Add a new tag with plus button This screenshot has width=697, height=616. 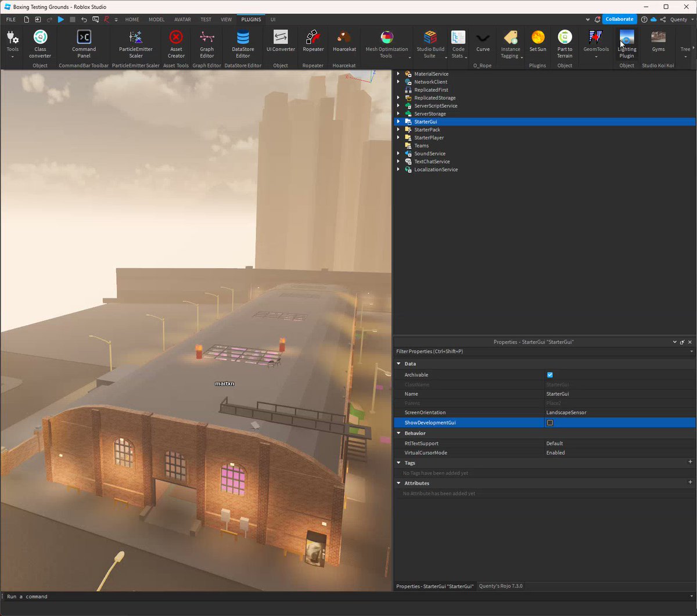[x=690, y=462]
